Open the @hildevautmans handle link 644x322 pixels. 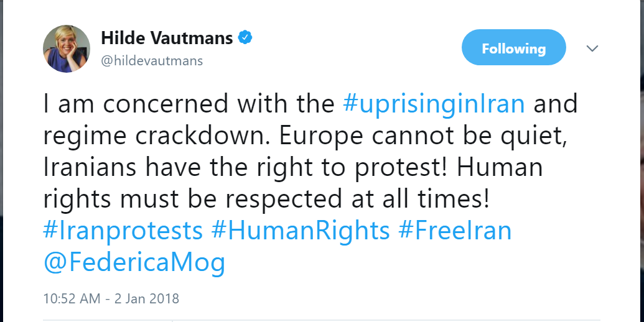152,60
